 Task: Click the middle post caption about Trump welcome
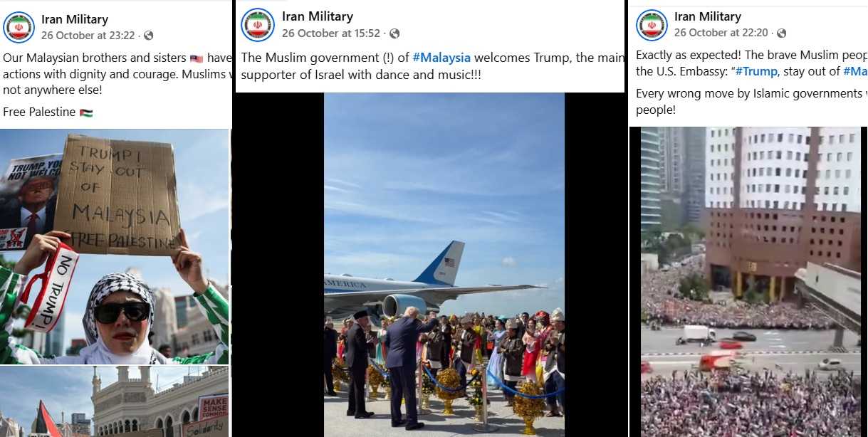pos(432,66)
